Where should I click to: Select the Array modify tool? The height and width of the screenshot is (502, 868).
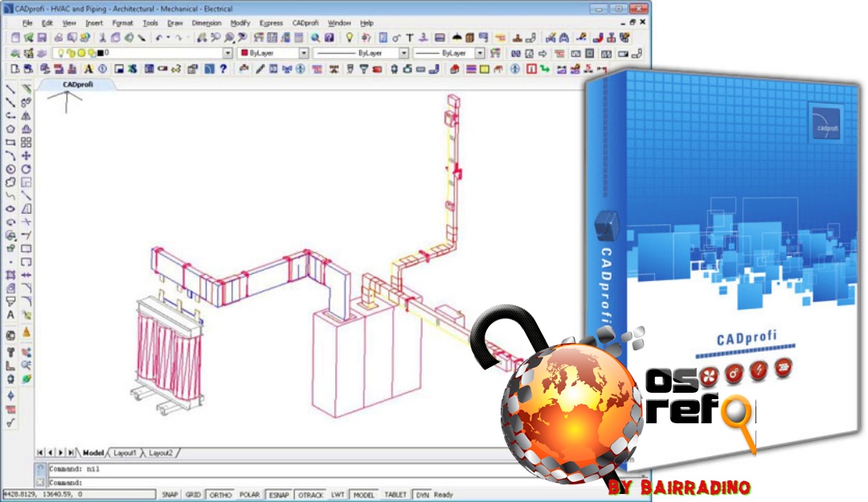[x=26, y=142]
